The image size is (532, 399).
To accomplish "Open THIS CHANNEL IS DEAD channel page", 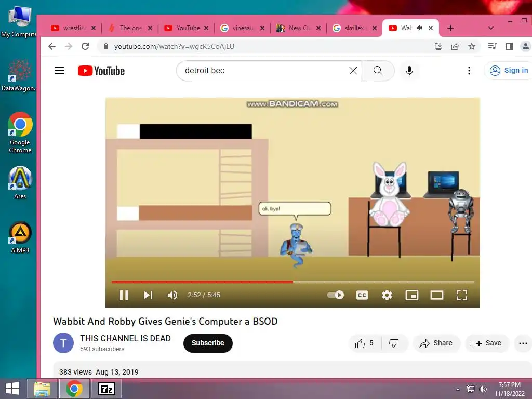I will (125, 338).
